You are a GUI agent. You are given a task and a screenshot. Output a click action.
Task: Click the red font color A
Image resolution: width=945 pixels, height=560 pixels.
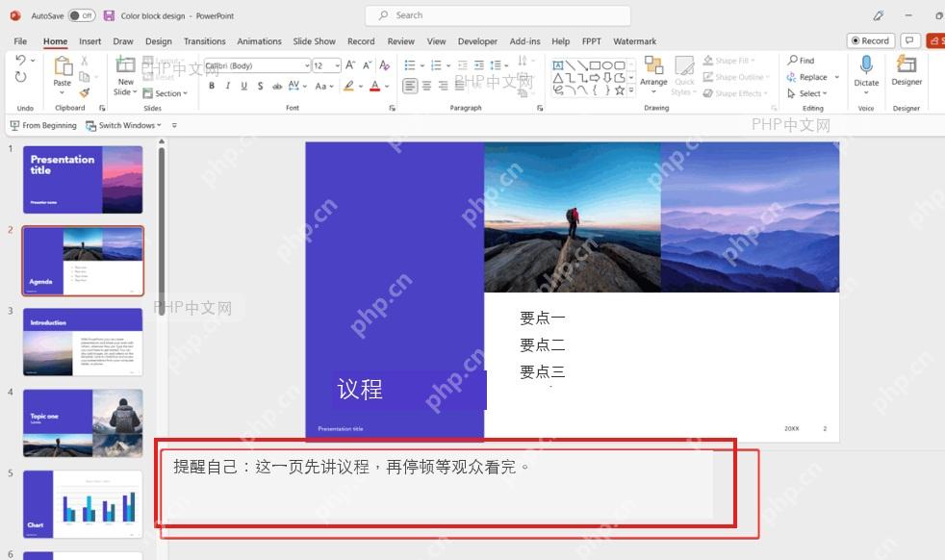[375, 87]
